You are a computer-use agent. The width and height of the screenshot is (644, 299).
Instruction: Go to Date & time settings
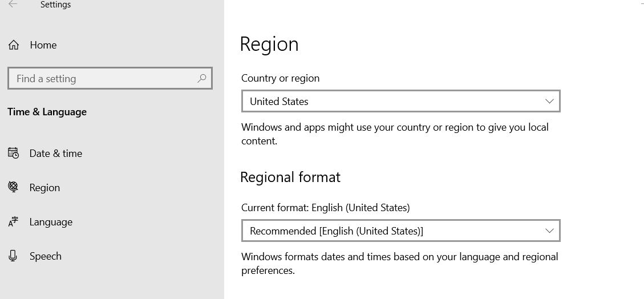pos(56,153)
